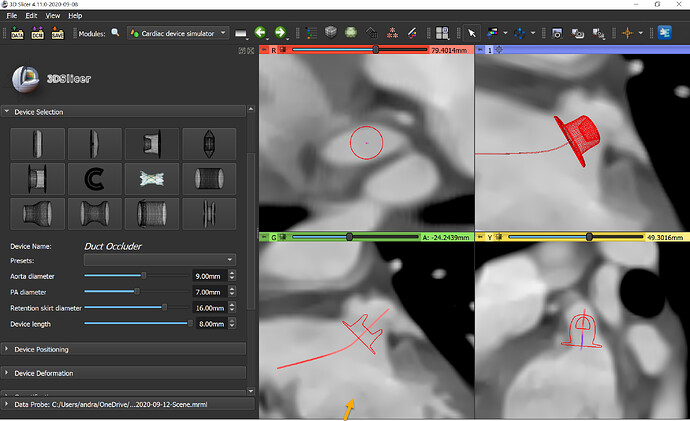This screenshot has width=690, height=421.
Task: Open the Presets dropdown
Action: point(160,259)
